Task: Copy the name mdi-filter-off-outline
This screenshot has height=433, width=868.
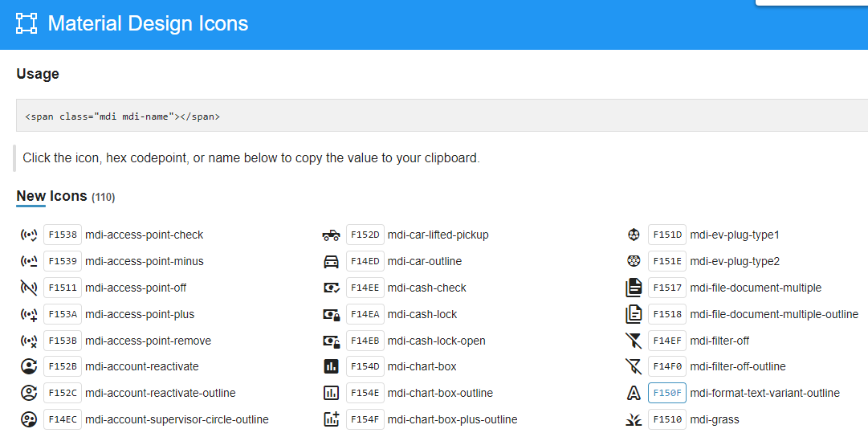Action: coord(738,366)
